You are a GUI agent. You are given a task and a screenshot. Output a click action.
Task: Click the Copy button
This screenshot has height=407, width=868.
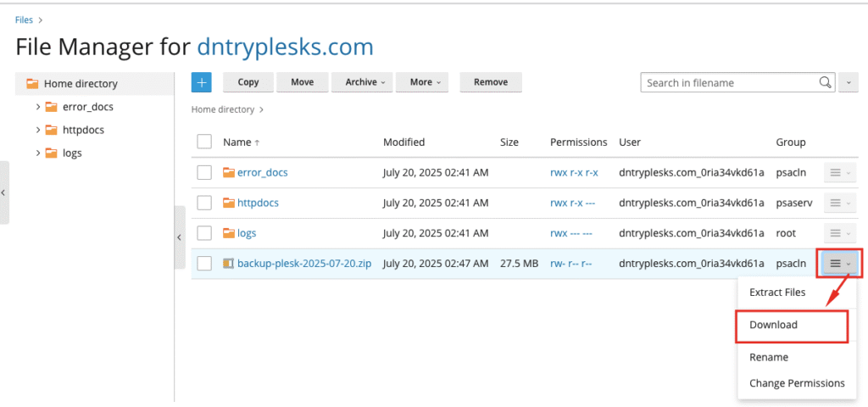click(248, 82)
